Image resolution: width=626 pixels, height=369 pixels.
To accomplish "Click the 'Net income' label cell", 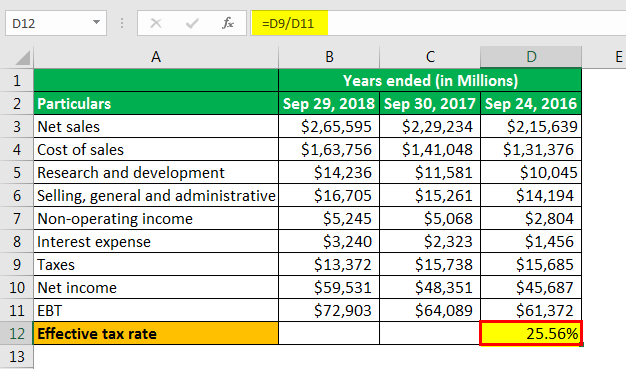I will tap(156, 288).
